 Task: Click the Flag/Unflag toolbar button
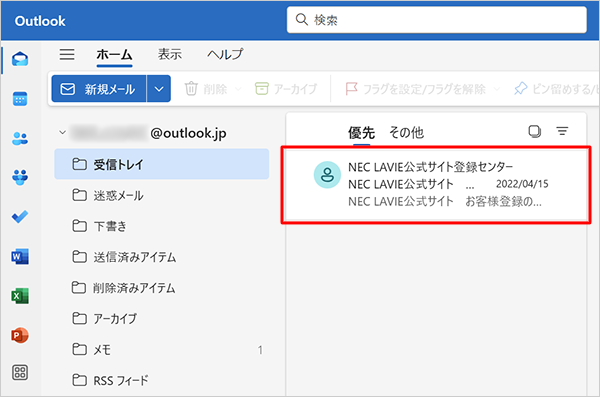click(415, 89)
